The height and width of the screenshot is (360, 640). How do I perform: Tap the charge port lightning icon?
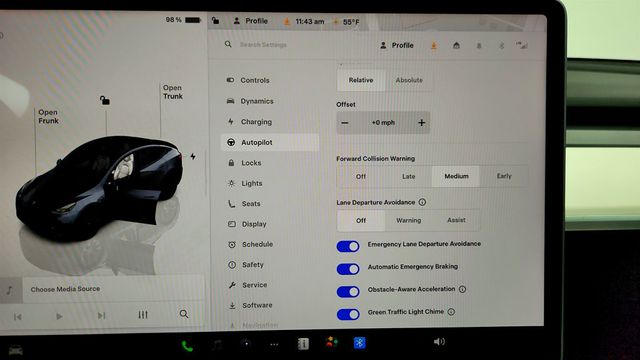[193, 156]
